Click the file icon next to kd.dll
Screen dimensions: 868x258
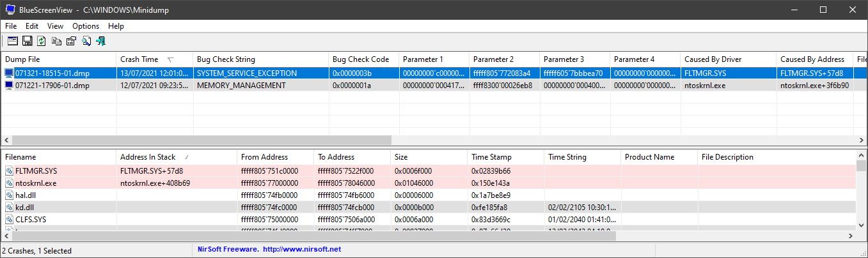pos(9,207)
